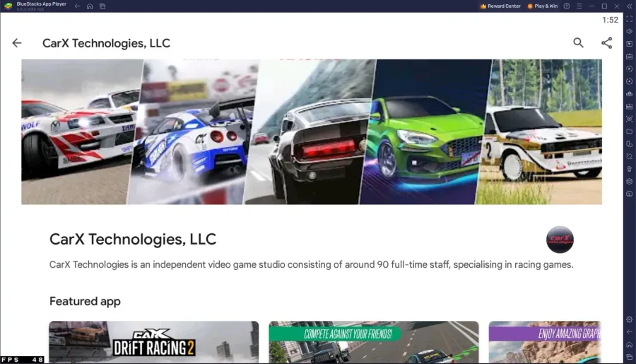Open the Play & Win button

[x=543, y=6]
